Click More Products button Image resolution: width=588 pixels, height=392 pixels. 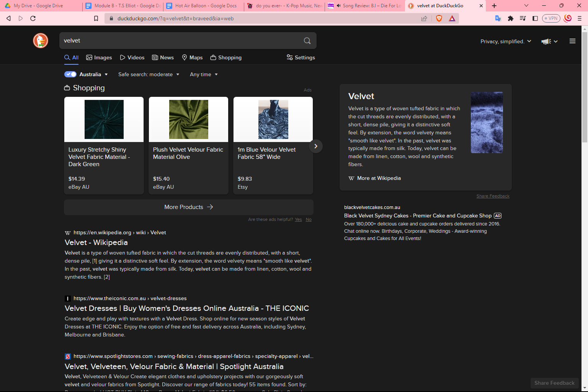tap(189, 207)
